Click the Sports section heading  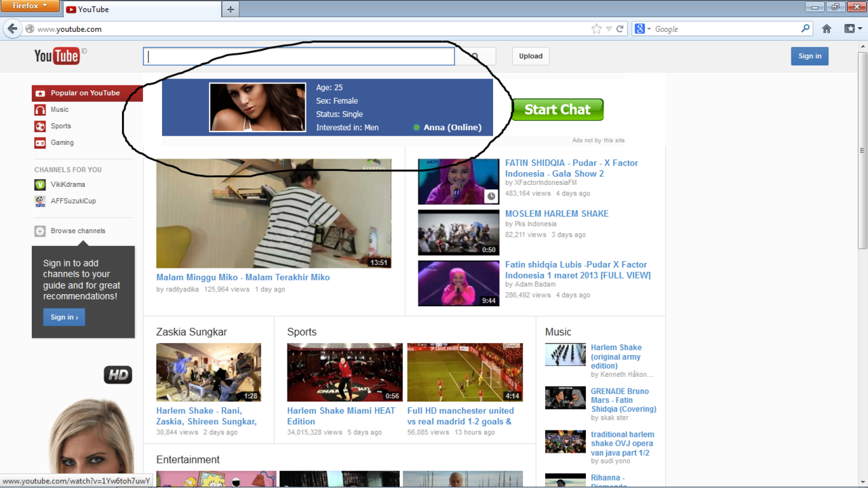point(302,332)
